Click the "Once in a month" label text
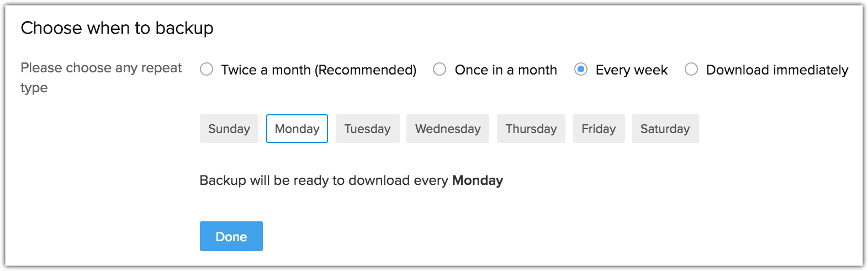This screenshot has height=271, width=868. 506,70
